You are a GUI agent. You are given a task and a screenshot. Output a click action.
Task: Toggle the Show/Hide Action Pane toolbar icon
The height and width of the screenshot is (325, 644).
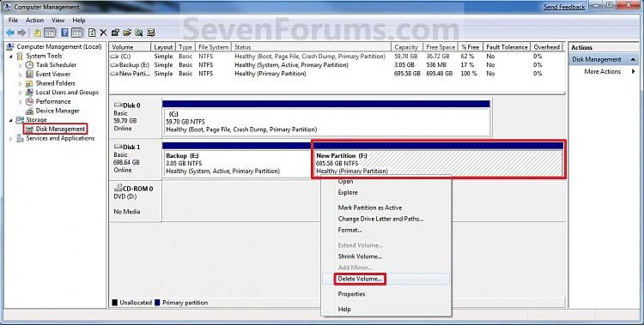[x=76, y=33]
